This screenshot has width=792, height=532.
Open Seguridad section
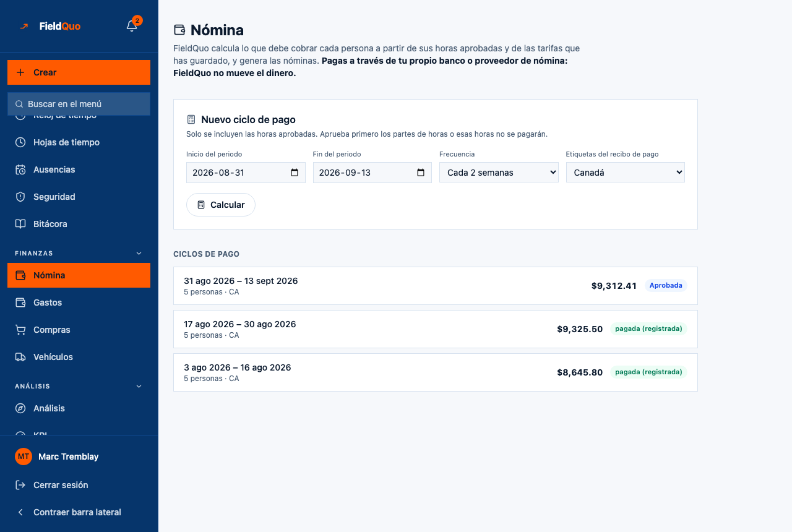79,197
